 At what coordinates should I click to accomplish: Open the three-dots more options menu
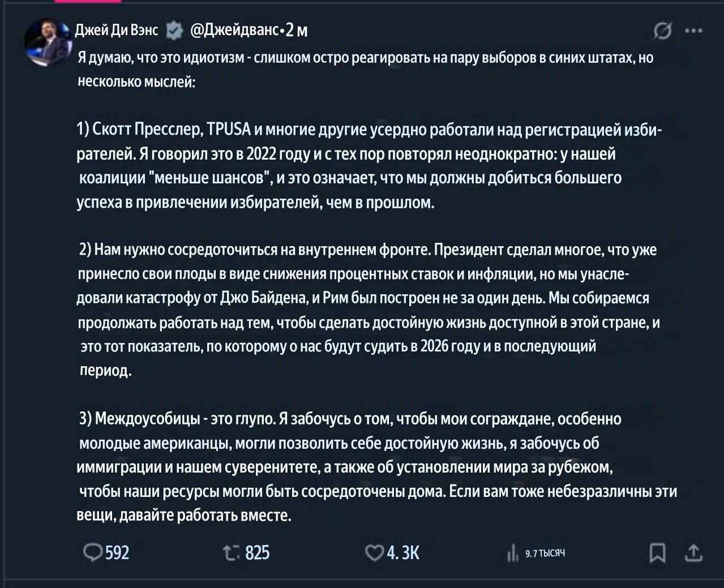pyautogui.click(x=693, y=31)
